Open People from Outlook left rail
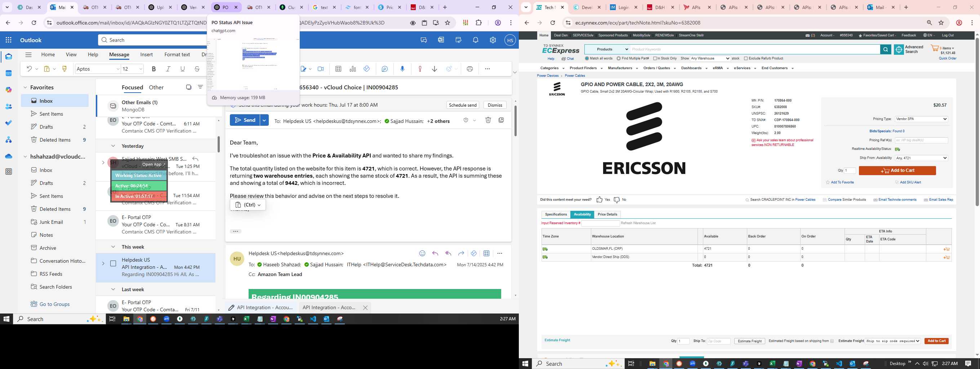 8,107
